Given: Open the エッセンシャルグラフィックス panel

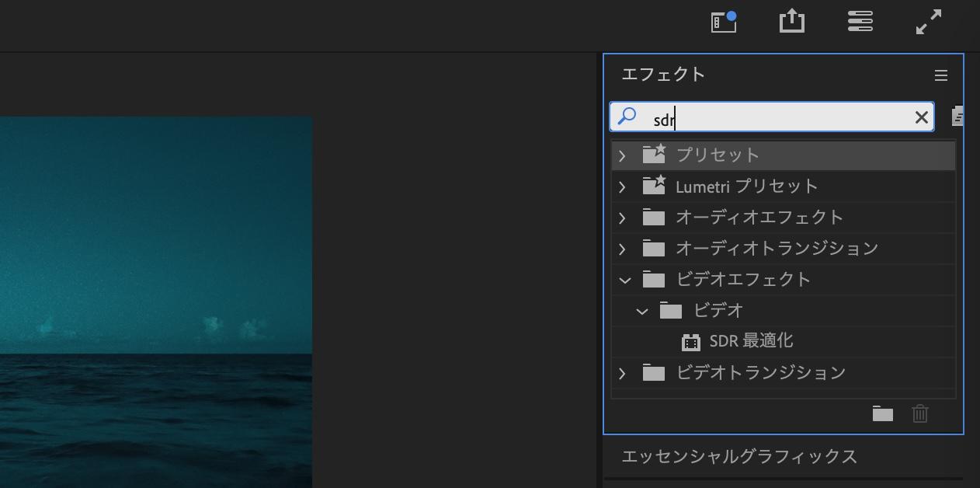Looking at the screenshot, I should tap(739, 456).
